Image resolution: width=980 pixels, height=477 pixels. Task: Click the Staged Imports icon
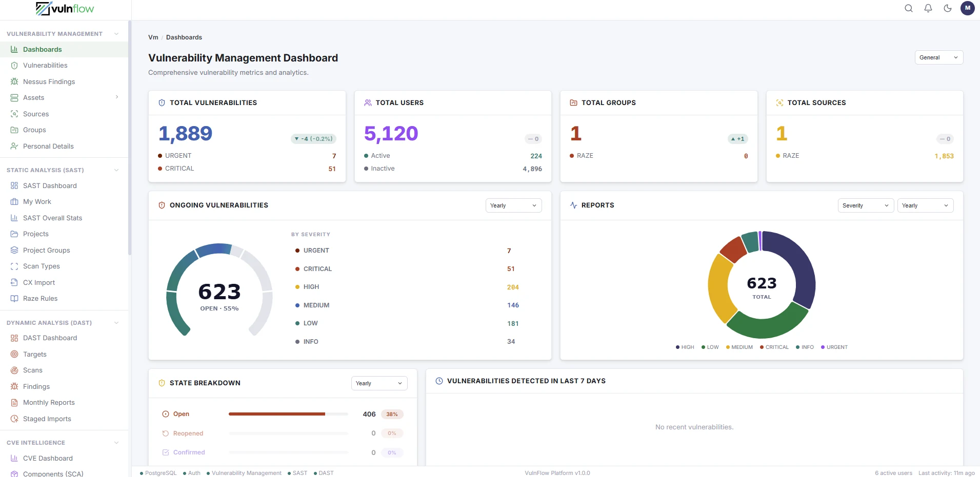tap(14, 419)
